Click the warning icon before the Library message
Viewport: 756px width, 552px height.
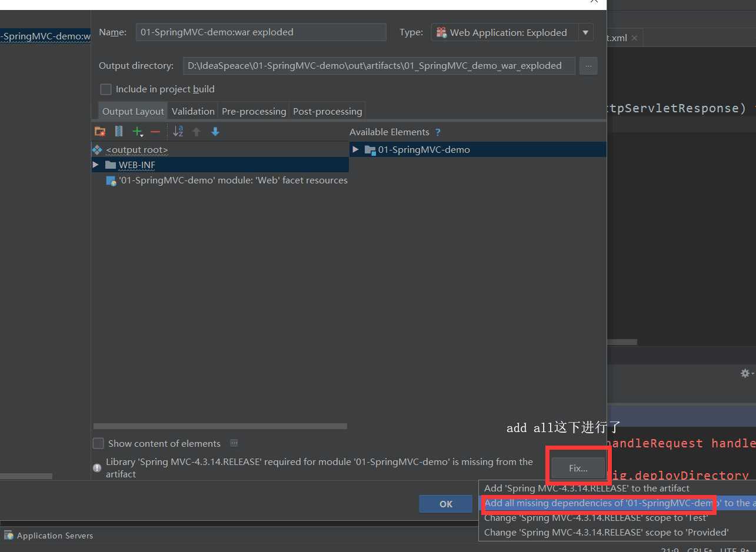tap(97, 468)
